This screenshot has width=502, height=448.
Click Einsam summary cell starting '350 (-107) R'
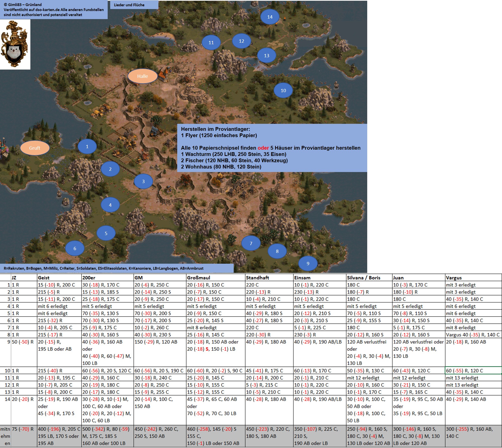coord(320,436)
